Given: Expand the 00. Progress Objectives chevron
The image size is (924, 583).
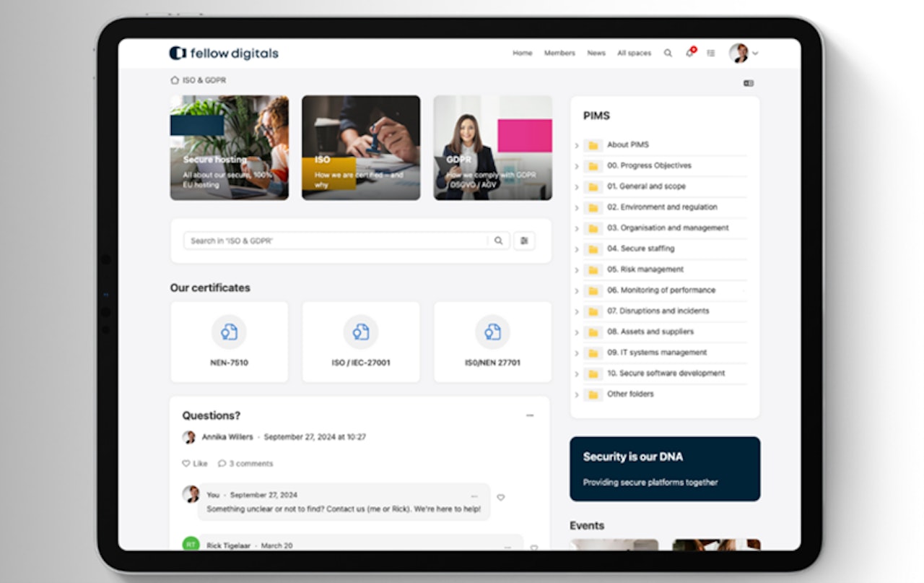Looking at the screenshot, I should click(x=577, y=167).
